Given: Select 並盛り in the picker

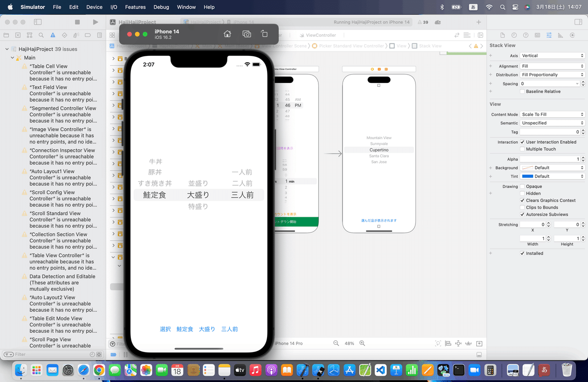Looking at the screenshot, I should [198, 183].
